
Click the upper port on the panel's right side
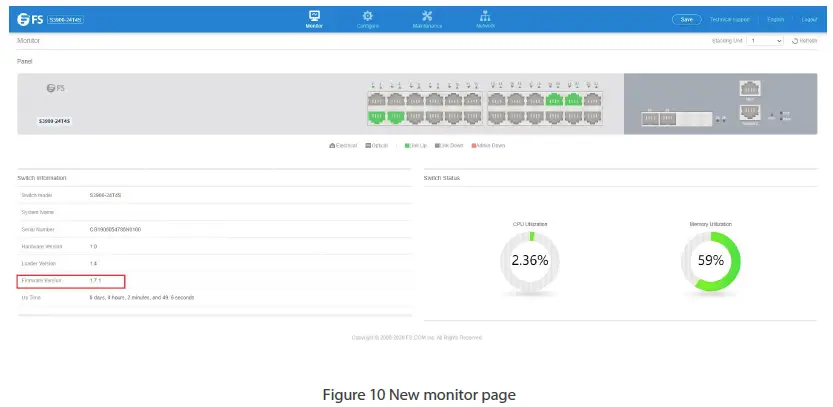point(750,88)
